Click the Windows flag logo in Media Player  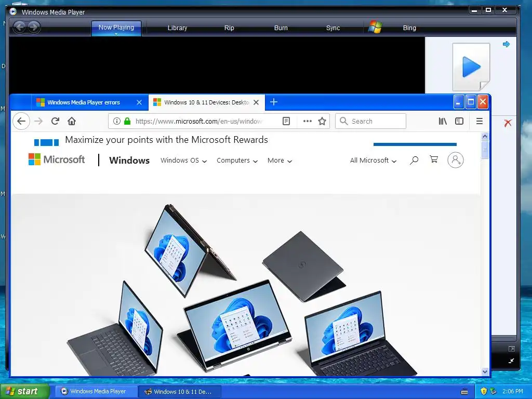375,27
